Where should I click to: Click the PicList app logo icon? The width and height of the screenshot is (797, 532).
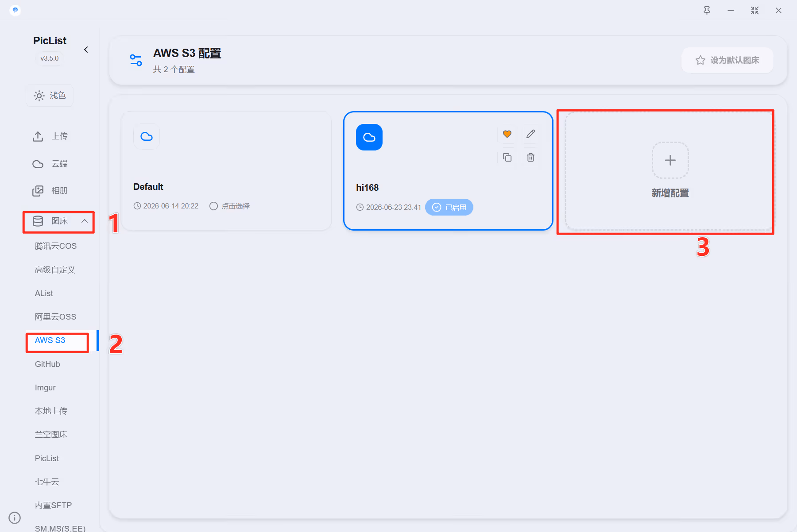pos(15,10)
